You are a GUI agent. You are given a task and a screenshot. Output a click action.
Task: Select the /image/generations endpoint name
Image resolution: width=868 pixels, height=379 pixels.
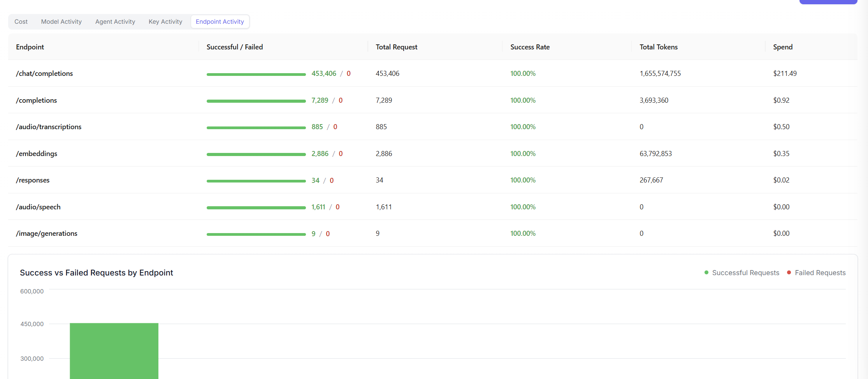tap(47, 233)
